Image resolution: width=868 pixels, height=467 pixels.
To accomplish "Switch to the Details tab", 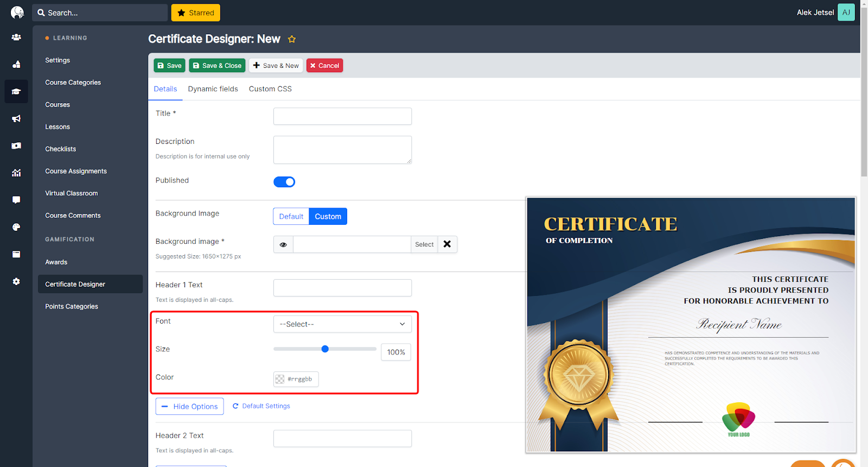I will [x=165, y=89].
